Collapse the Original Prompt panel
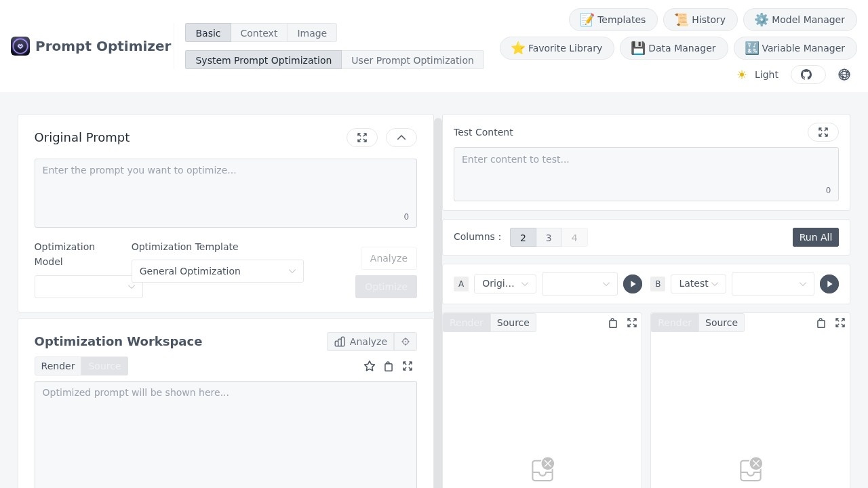The image size is (868, 488). coord(401,138)
